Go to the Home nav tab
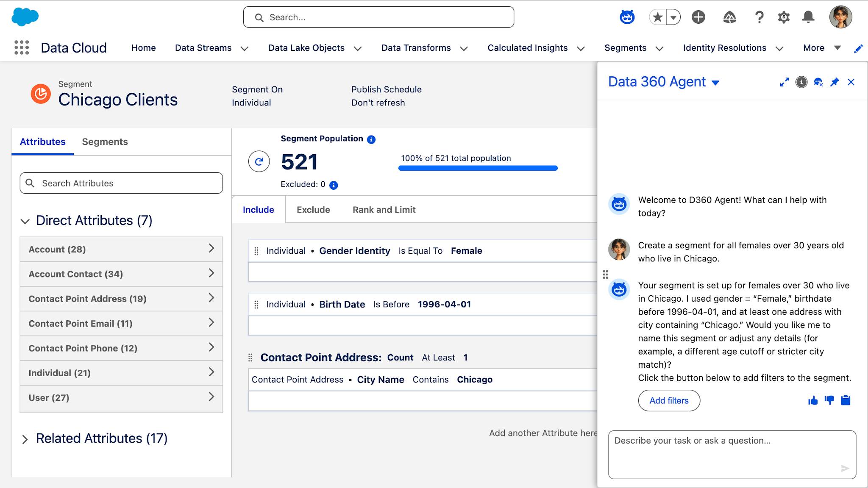The image size is (868, 488). [143, 48]
